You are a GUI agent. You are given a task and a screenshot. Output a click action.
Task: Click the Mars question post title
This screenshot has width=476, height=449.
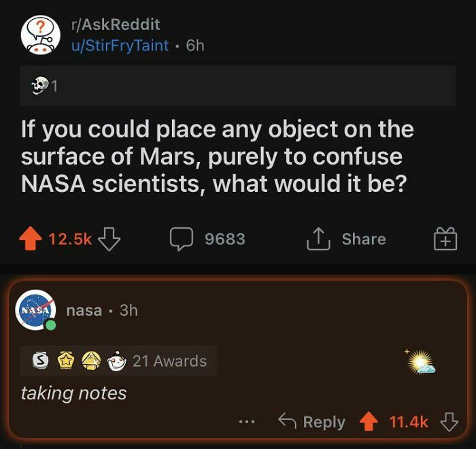click(218, 156)
